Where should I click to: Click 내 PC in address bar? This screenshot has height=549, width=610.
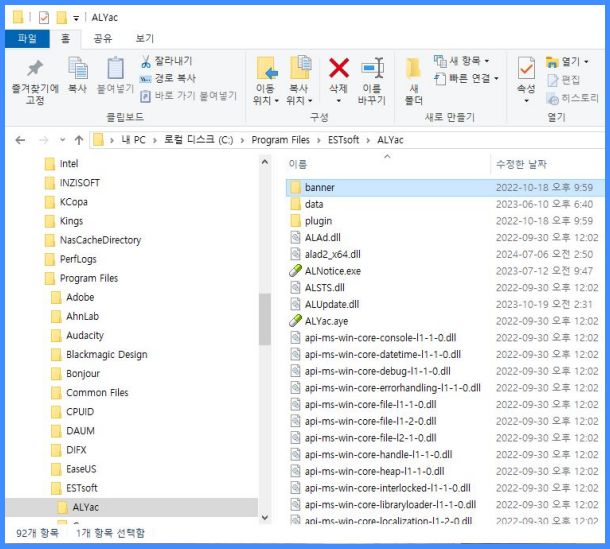pos(133,140)
